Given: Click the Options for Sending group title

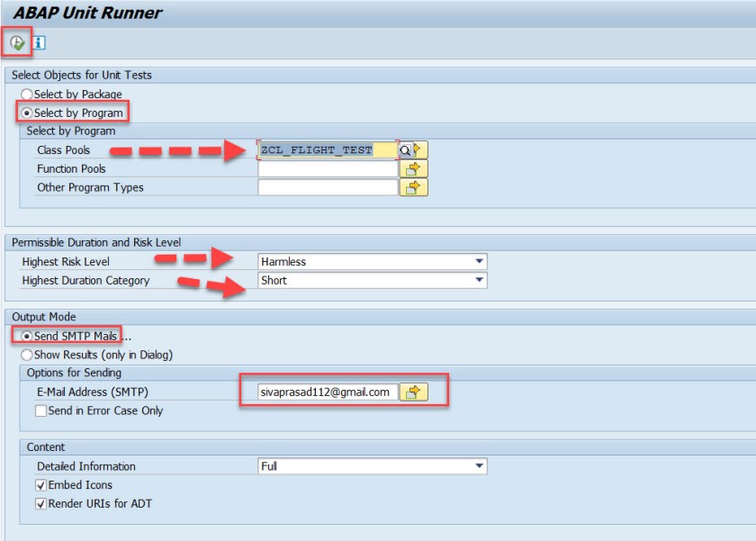Looking at the screenshot, I should tap(74, 373).
